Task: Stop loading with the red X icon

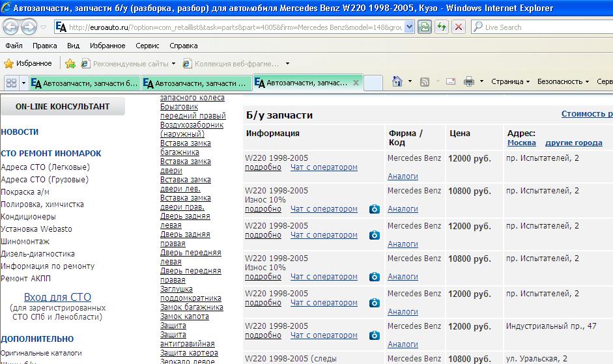Action: tap(459, 27)
